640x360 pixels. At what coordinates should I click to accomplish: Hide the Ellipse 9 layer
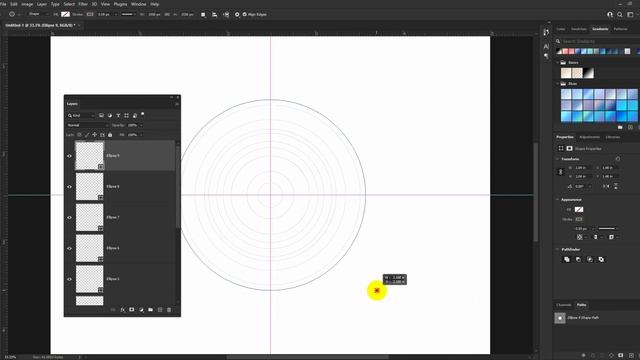(69, 156)
